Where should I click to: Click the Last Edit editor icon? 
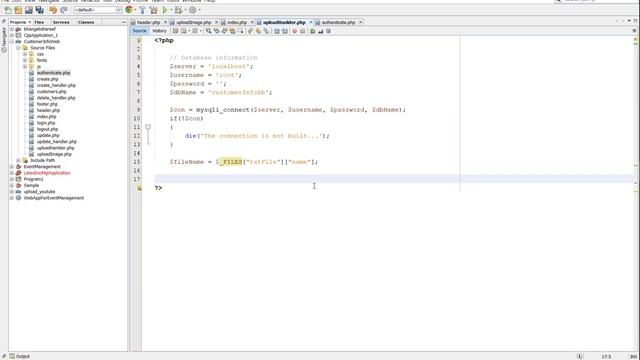[176, 31]
